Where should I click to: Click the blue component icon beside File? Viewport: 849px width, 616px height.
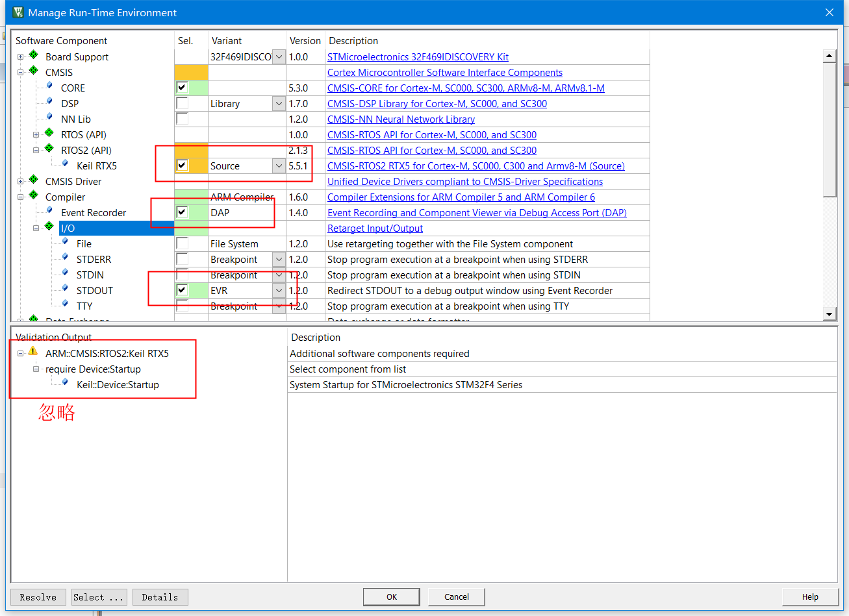65,242
